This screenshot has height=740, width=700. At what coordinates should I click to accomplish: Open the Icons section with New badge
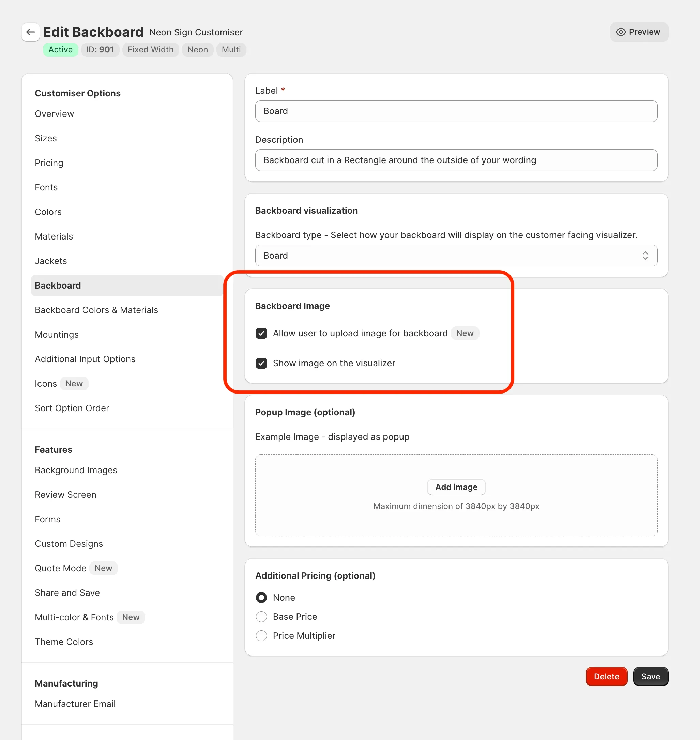(x=46, y=383)
